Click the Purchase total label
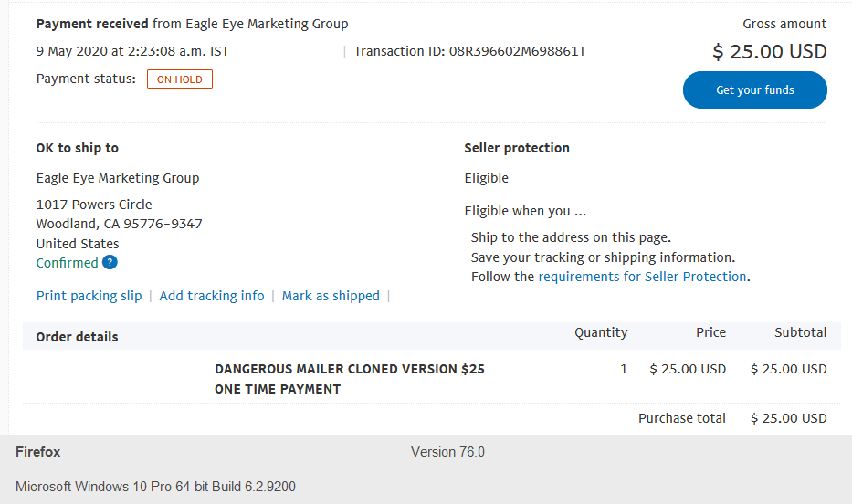This screenshot has height=504, width=852. 682,418
